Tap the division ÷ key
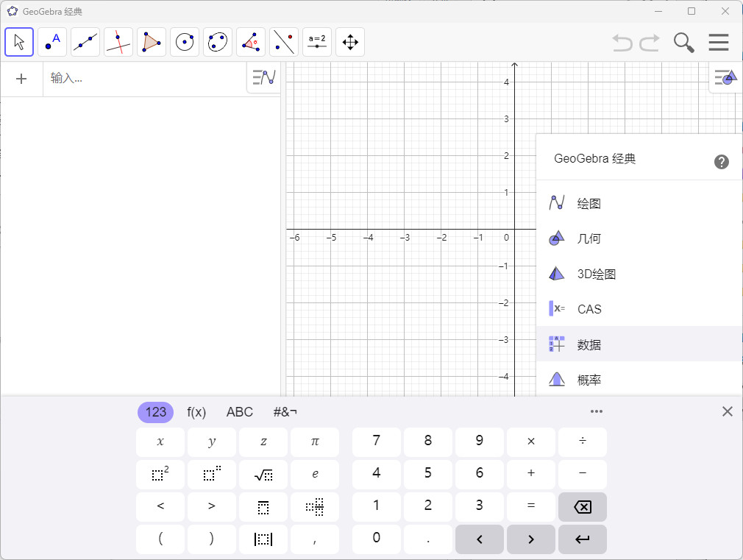This screenshot has width=743, height=560. point(583,442)
